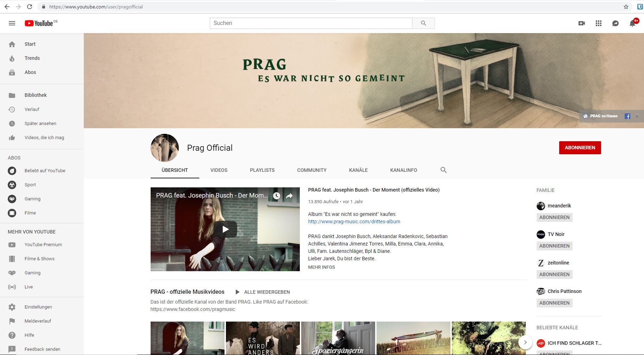Click the Live broadcast icon
Viewport: 644px width, 355px height.
pyautogui.click(x=12, y=287)
